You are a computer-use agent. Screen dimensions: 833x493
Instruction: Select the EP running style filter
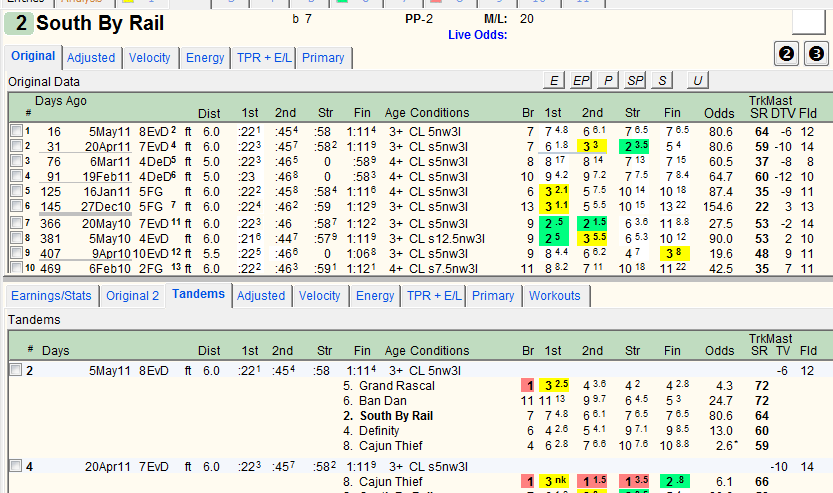(581, 80)
